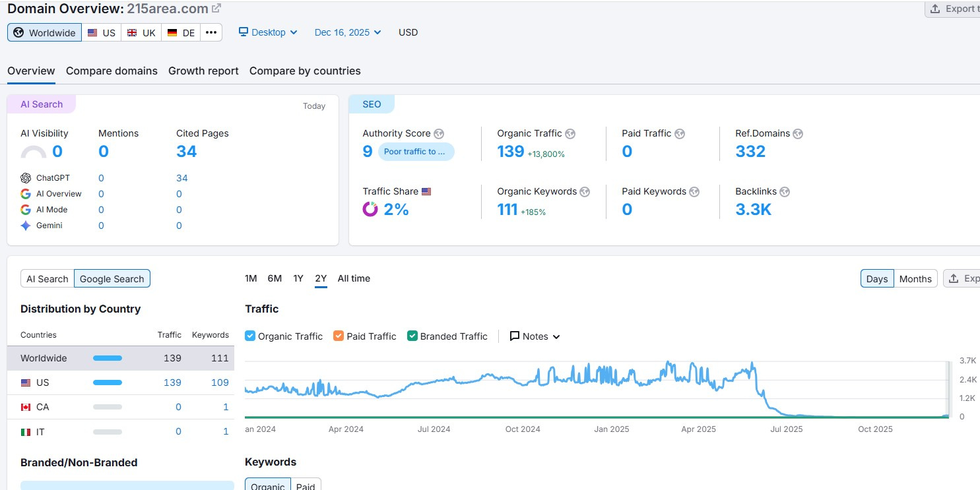Click info icon beside Ref.Domains
Image resolution: width=980 pixels, height=490 pixels.
click(798, 134)
